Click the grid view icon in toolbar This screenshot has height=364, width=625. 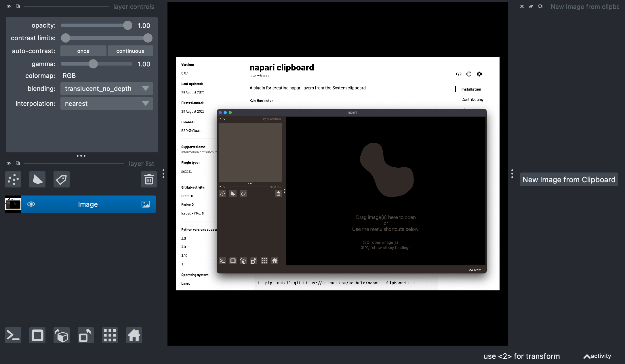110,335
